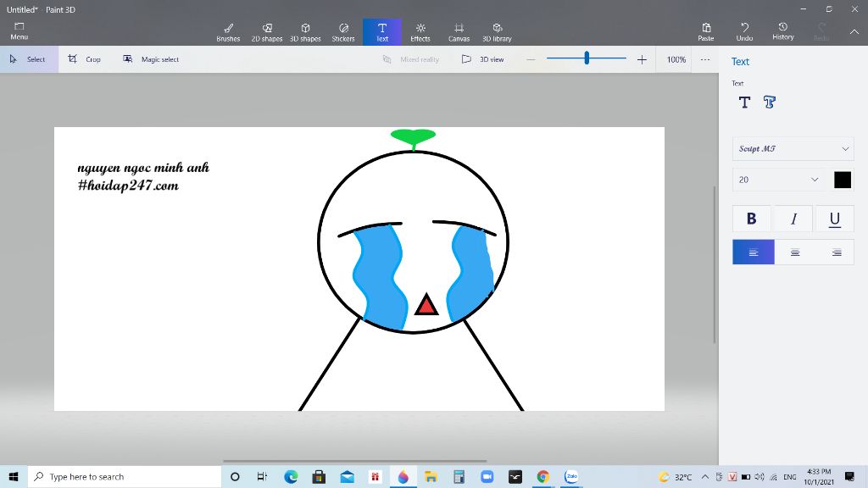The width and height of the screenshot is (868, 488).
Task: Zoom in with plus button
Action: click(642, 59)
